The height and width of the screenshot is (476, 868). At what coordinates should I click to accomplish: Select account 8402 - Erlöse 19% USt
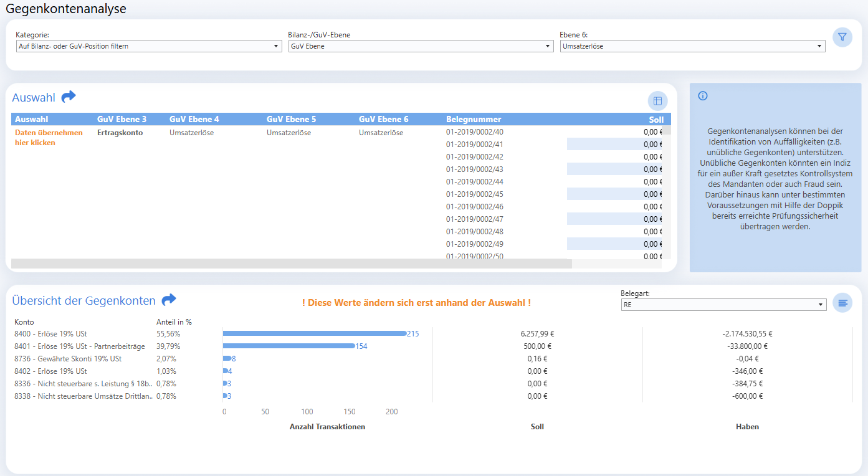(x=50, y=371)
